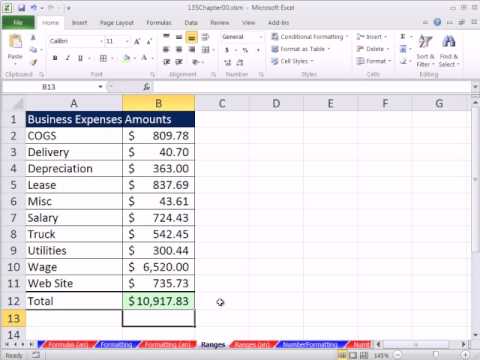This screenshot has height=360, width=480.
Task: Open the text Orientation options
Action: tap(196, 62)
